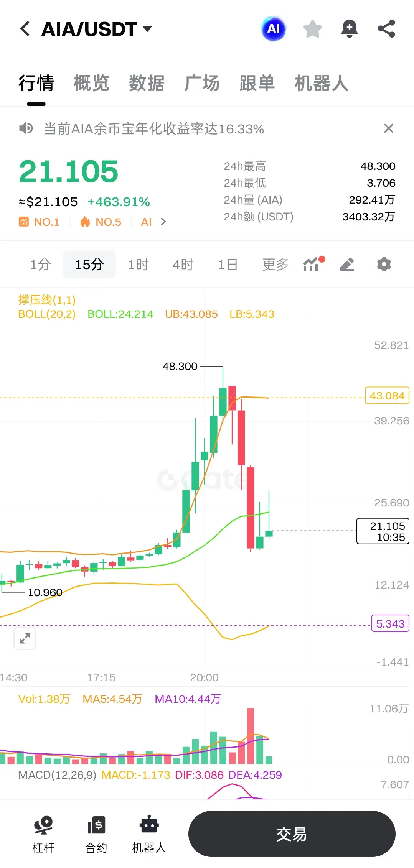Dismiss the AIA余币宝 announcement banner
The image size is (414, 868).
389,128
